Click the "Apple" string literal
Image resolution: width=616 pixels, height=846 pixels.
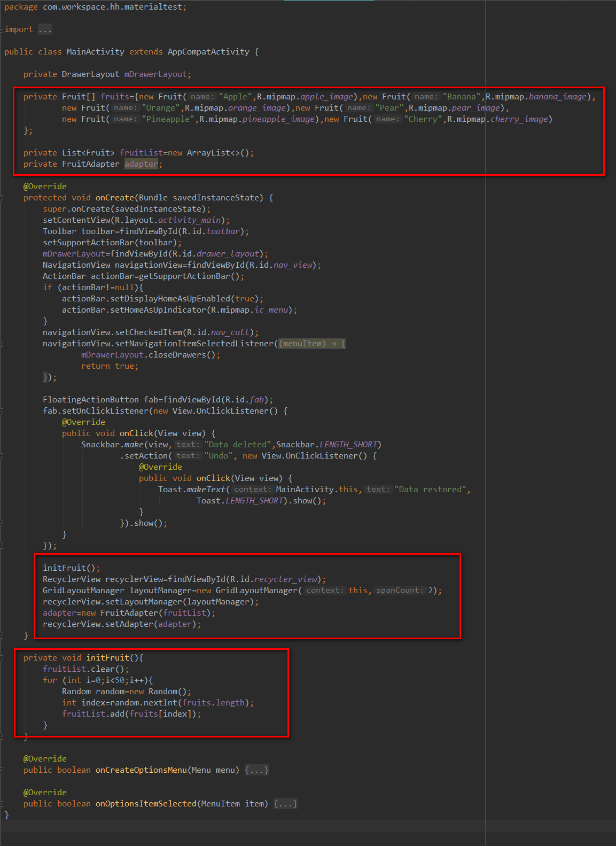236,97
